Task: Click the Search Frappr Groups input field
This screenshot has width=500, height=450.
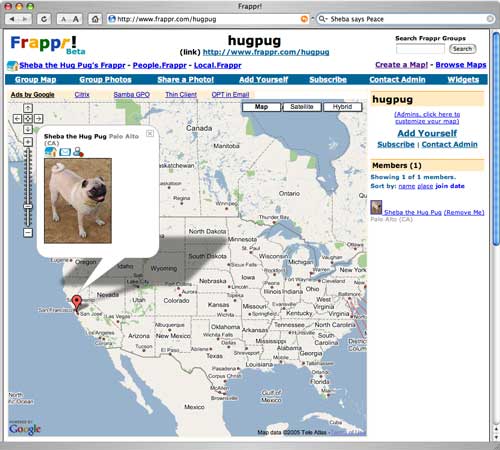Action: click(x=420, y=49)
